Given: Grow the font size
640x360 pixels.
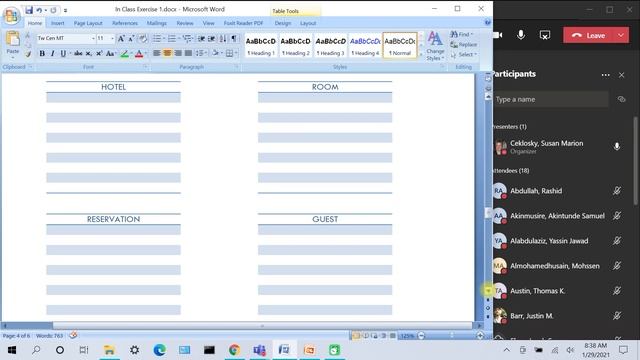Looking at the screenshot, I should coord(121,38).
